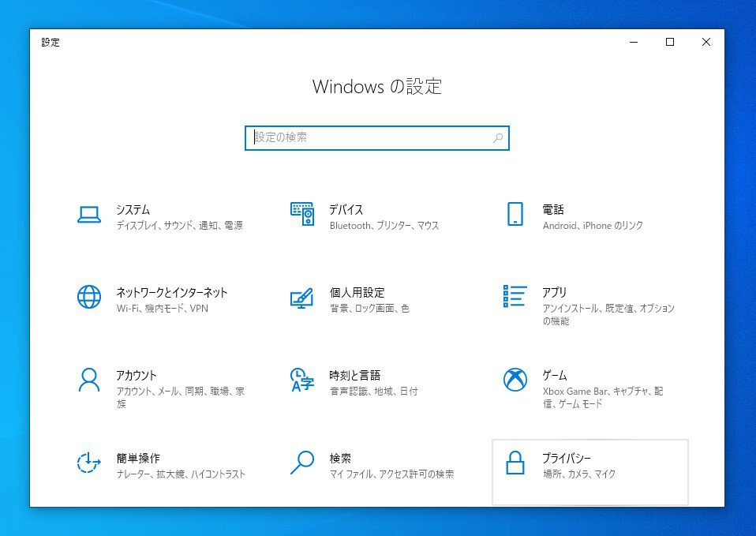The image size is (756, 536).
Task: Open the 個人用設定 paintbrush icon
Action: 302,298
